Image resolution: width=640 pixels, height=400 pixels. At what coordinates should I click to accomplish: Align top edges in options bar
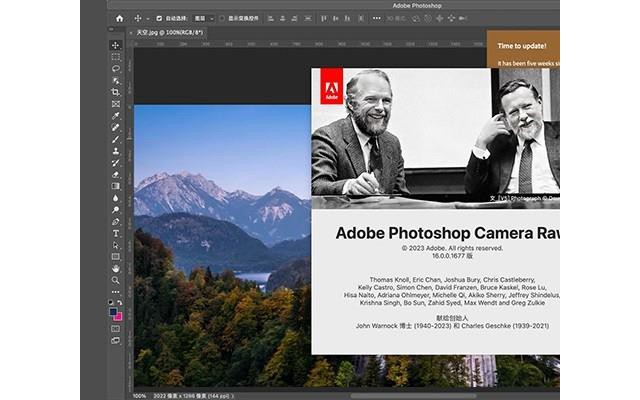324,18
